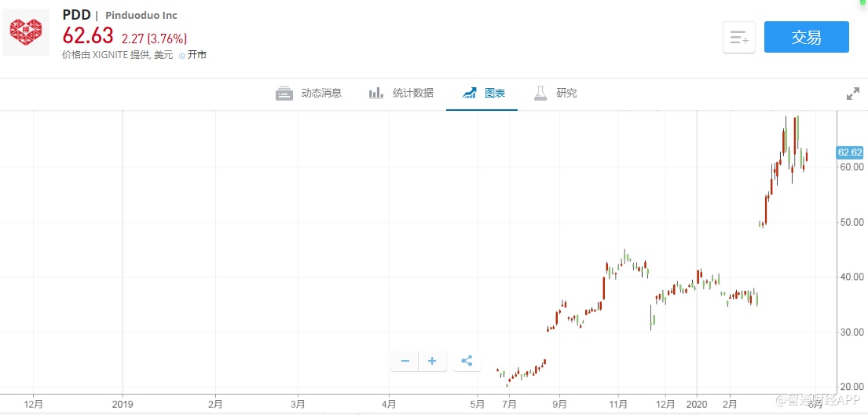Screen dimensions: 868x415
Task: Click the 40.00 price axis label
Action: tap(852, 277)
